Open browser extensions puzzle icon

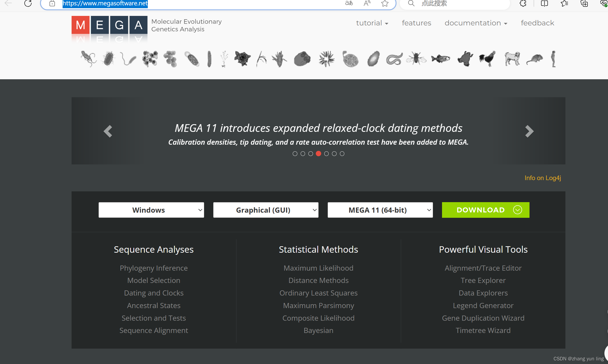tap(523, 3)
